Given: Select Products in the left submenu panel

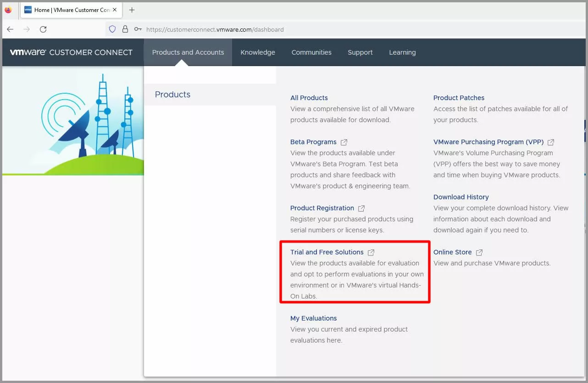Looking at the screenshot, I should coord(172,95).
